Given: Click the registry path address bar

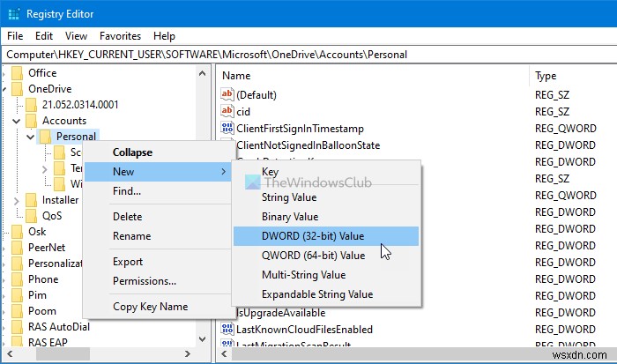Looking at the screenshot, I should pos(308,55).
